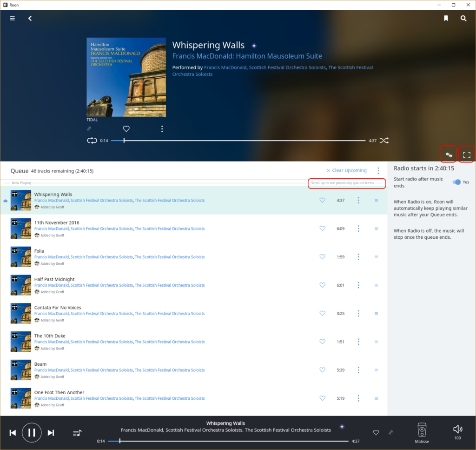Open the Matisse zone speaker icon
This screenshot has width=476, height=450.
click(422, 430)
